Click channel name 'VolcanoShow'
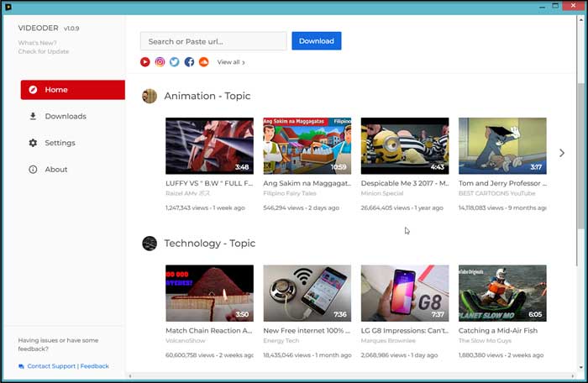The image size is (588, 383). [186, 341]
